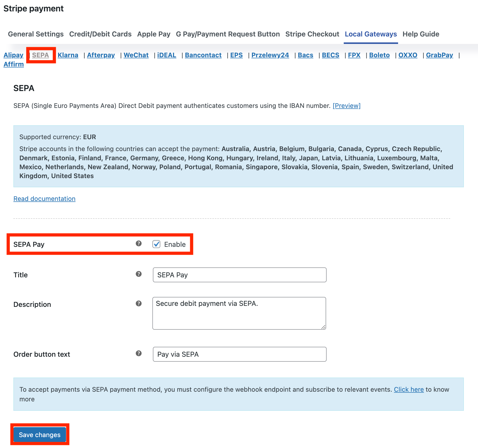The width and height of the screenshot is (478, 448).
Task: Click inside the Title input field
Action: pos(239,275)
